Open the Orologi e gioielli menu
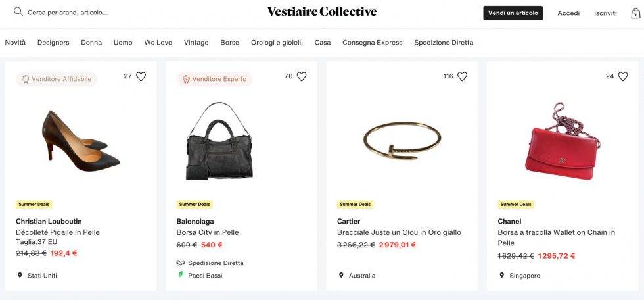Image resolution: width=644 pixels, height=300 pixels. (277, 43)
